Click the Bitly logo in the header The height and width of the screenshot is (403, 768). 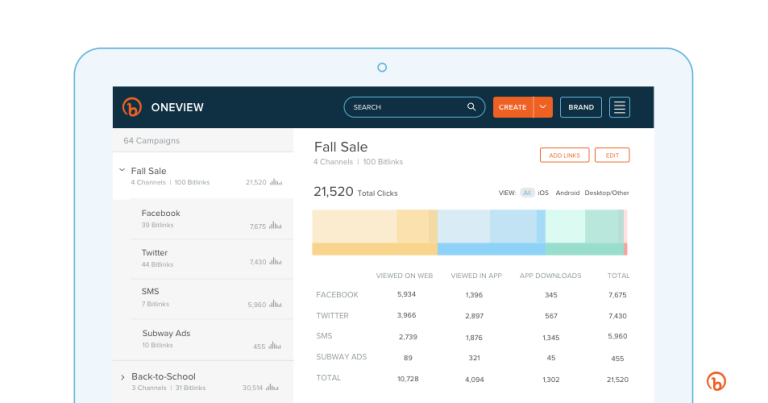coord(132,107)
